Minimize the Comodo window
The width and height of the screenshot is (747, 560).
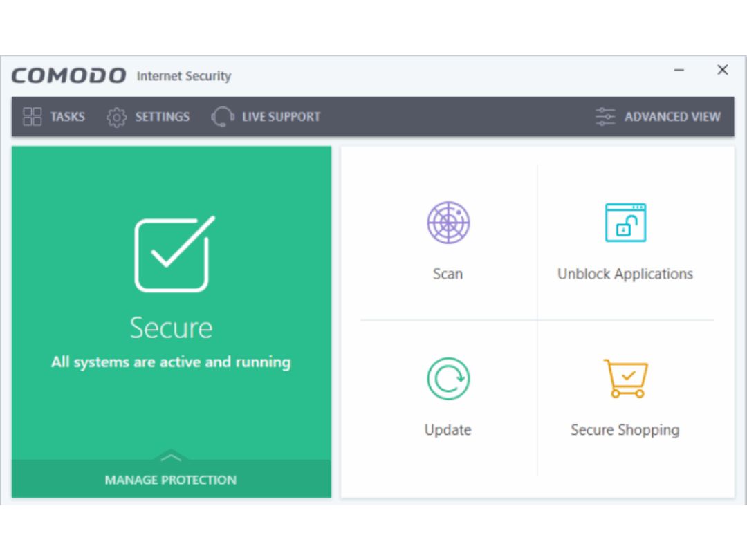[x=679, y=70]
